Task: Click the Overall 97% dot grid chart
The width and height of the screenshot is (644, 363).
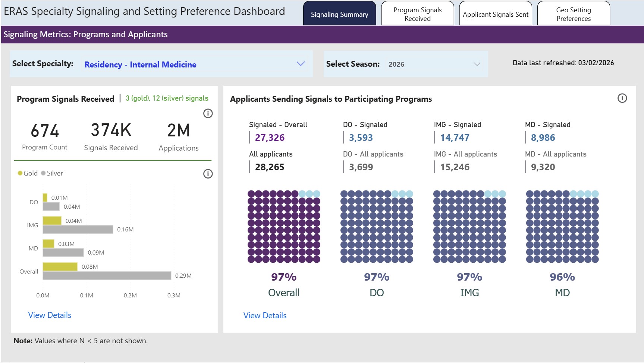Action: coord(284,227)
